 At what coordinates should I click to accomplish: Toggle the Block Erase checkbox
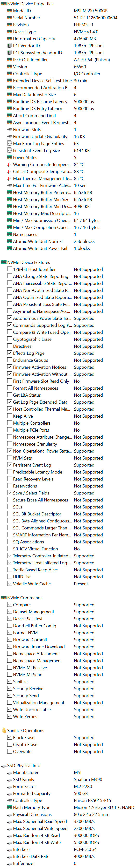pos(9,738)
